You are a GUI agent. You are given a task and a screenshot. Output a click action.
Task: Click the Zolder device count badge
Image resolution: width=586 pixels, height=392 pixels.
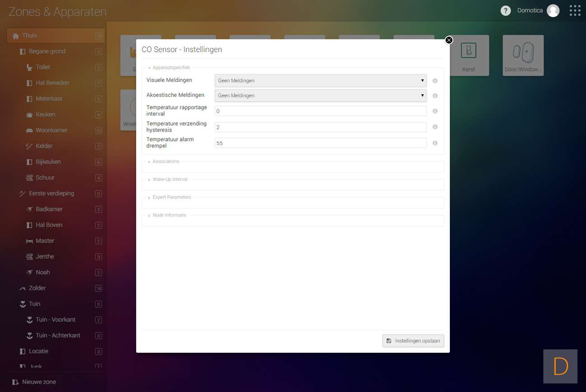[99, 288]
